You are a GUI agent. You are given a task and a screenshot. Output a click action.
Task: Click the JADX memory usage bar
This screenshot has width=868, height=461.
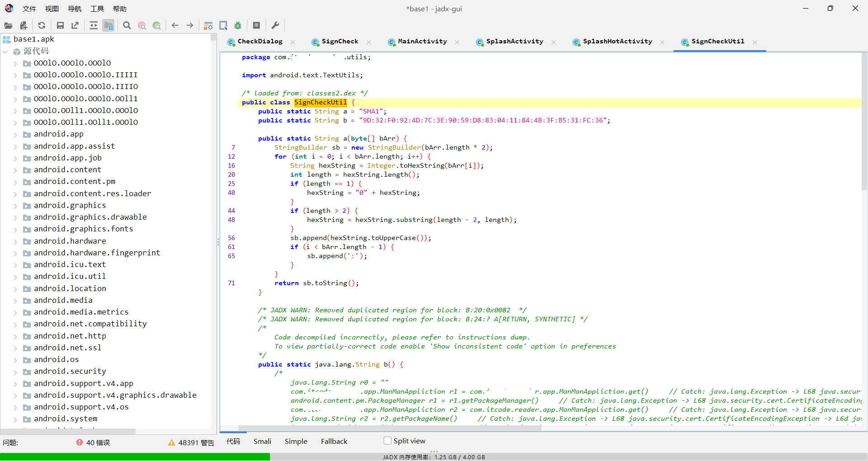click(434, 457)
